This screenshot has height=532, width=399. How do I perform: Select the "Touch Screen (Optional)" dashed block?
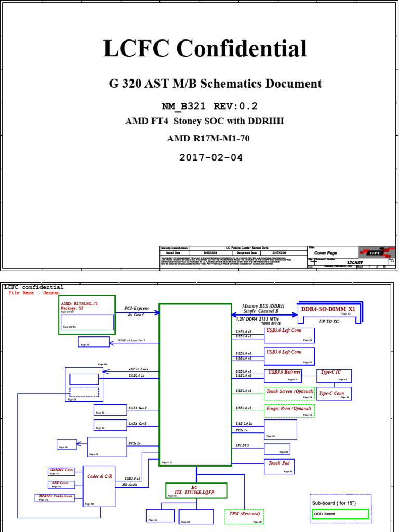coord(289,393)
